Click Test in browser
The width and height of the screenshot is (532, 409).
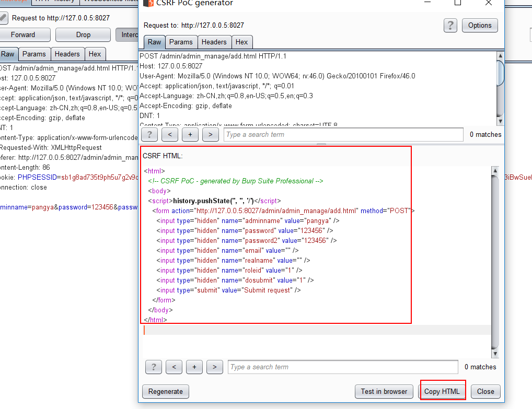384,391
